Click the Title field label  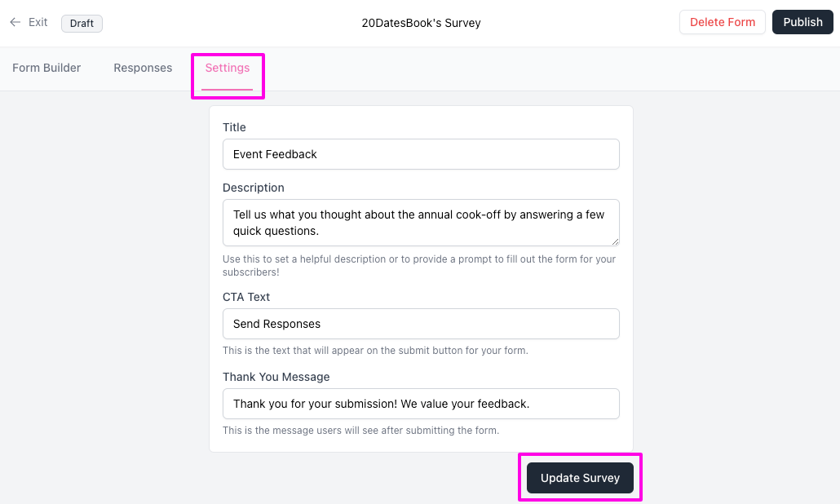click(x=234, y=127)
